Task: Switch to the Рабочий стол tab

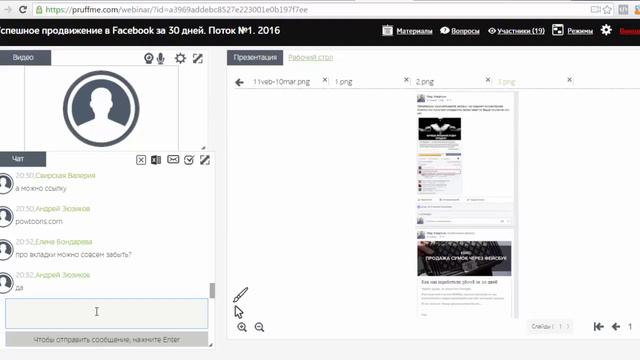Action: 311,58
